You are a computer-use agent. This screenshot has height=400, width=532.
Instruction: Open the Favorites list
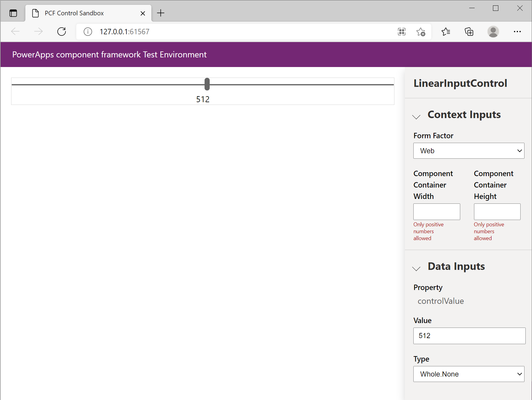tap(446, 32)
